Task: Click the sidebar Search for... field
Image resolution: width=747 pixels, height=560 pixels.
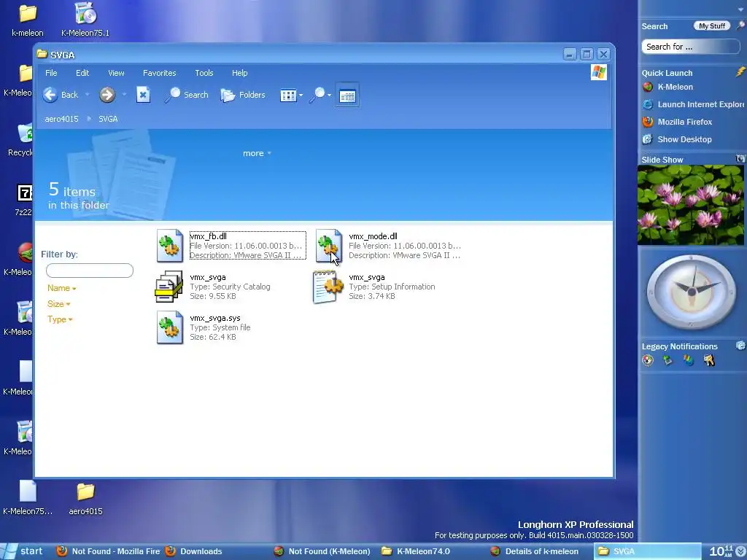Action: 690,47
